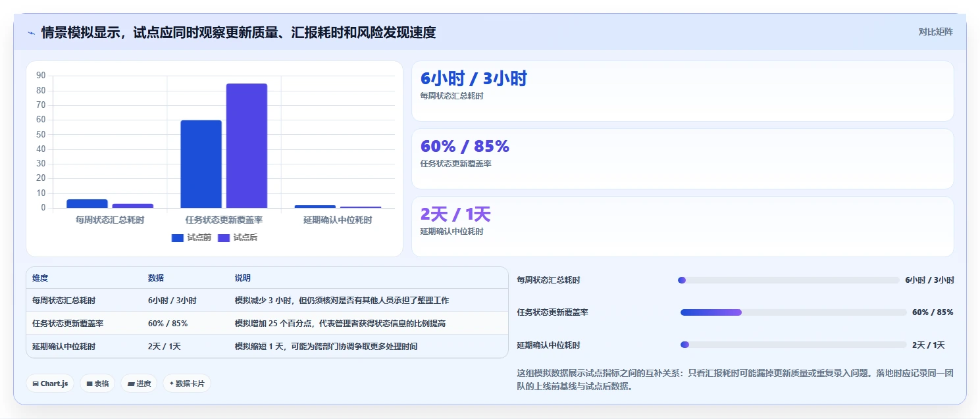The height and width of the screenshot is (419, 980).
Task: Click the 延期确认中位耗时 progress bar
Action: click(x=793, y=345)
